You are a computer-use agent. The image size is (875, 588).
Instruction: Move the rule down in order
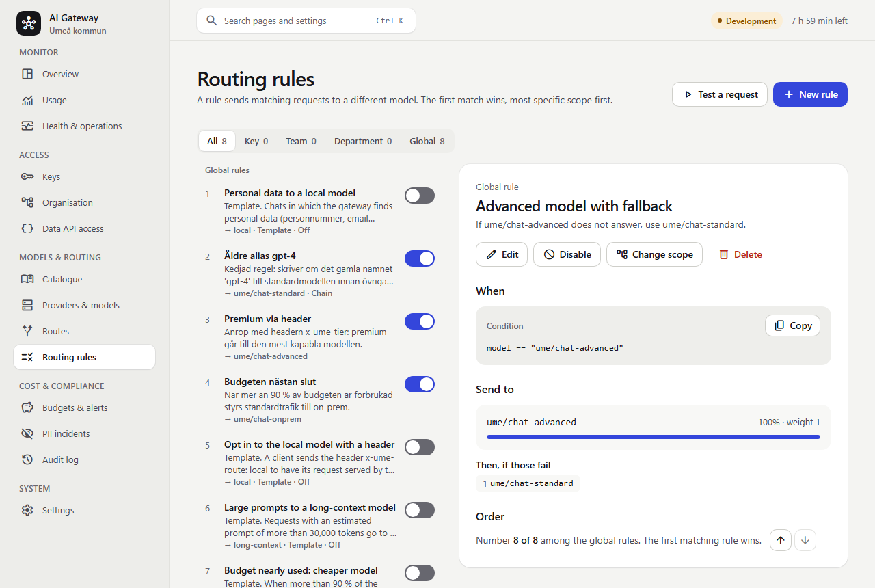(x=805, y=540)
